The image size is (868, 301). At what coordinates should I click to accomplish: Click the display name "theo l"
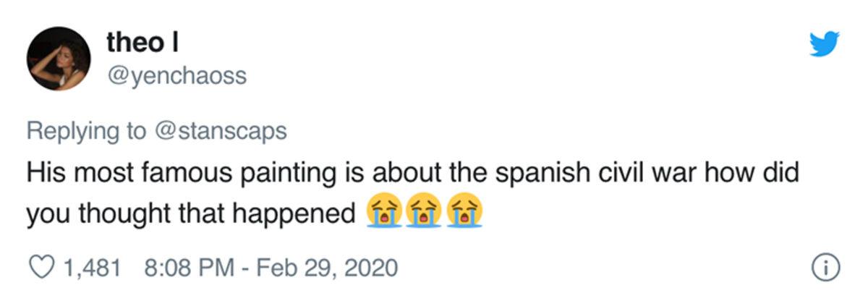point(142,43)
